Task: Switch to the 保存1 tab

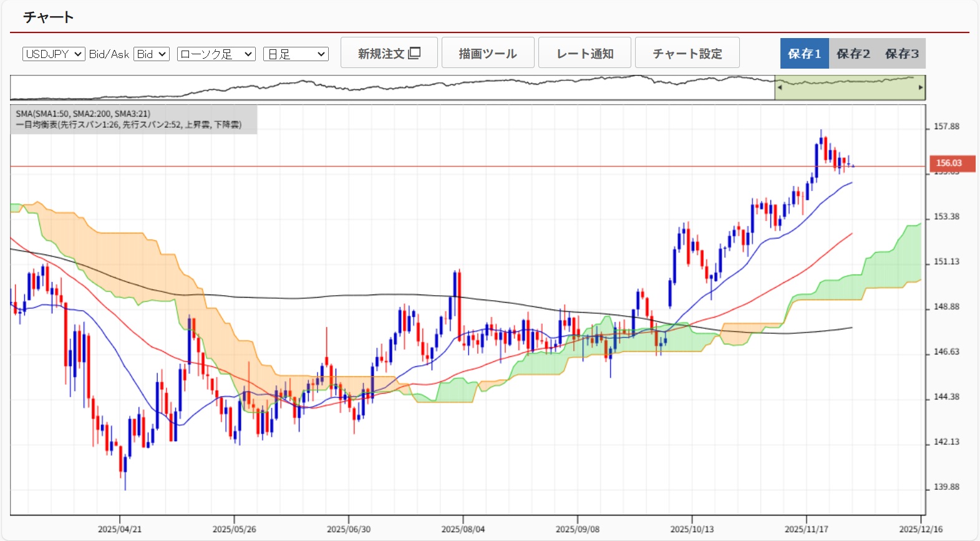Action: (x=804, y=54)
